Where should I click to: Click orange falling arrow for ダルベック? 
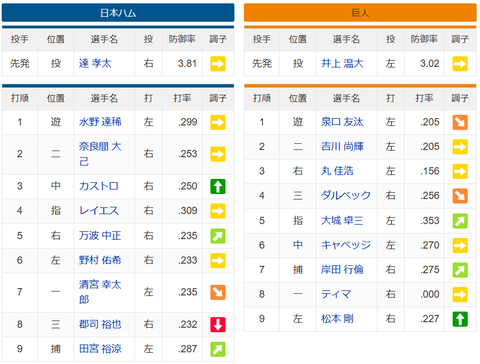tap(460, 196)
